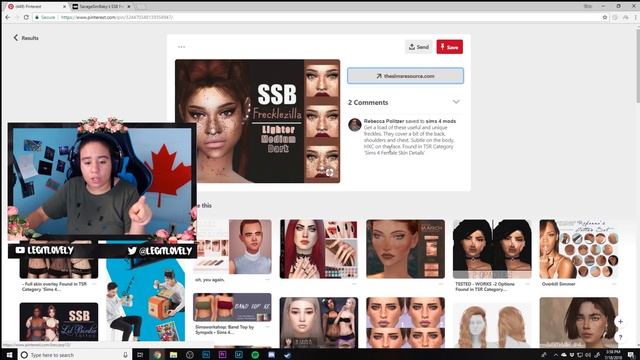The width and height of the screenshot is (640, 360).
Task: Go back to Results
Action: (26, 38)
